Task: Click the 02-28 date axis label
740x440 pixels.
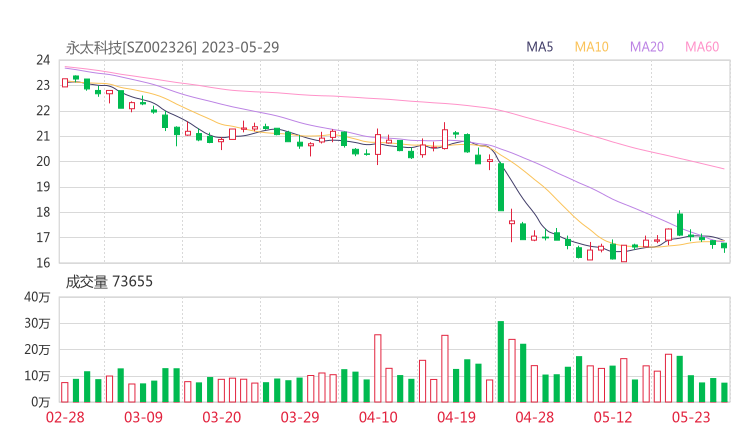Action: tap(65, 417)
